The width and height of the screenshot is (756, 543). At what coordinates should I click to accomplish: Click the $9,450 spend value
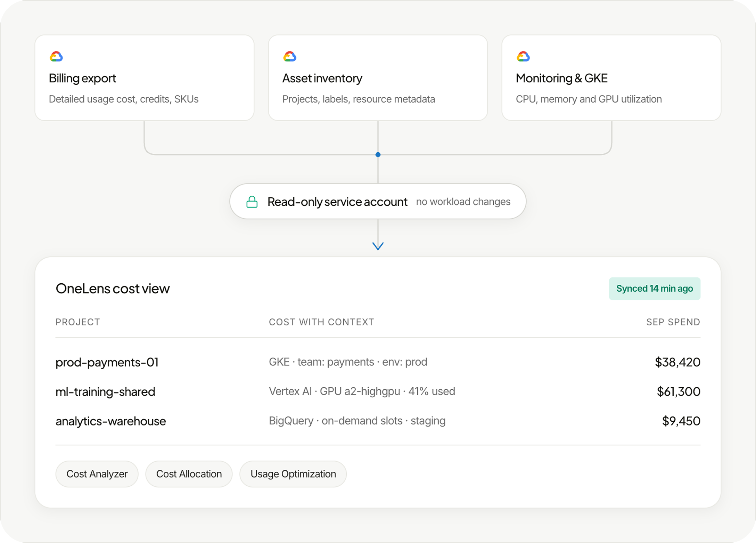tap(681, 421)
